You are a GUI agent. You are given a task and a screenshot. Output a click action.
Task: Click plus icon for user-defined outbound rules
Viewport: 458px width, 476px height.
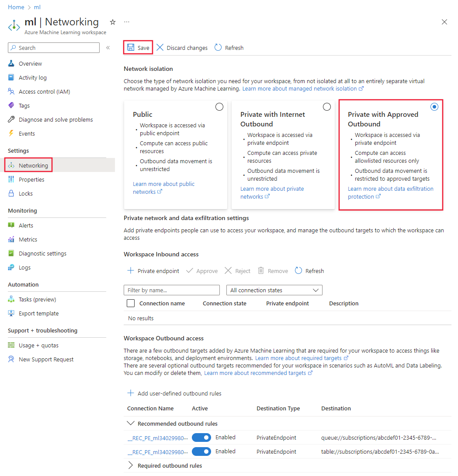point(130,393)
